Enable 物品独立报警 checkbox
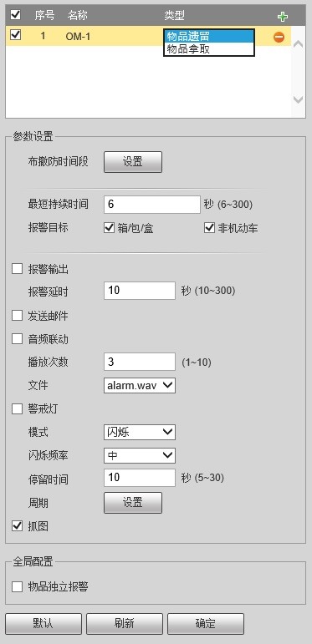 17,587
